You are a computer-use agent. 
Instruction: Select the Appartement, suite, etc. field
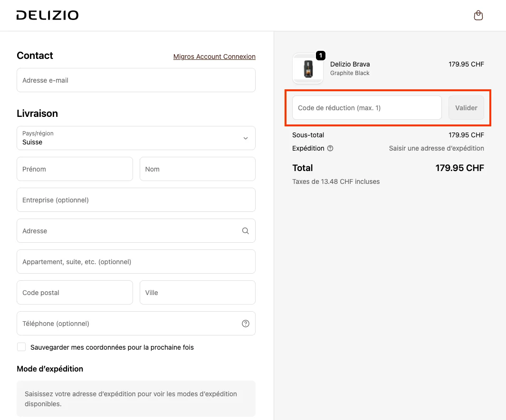coord(136,261)
